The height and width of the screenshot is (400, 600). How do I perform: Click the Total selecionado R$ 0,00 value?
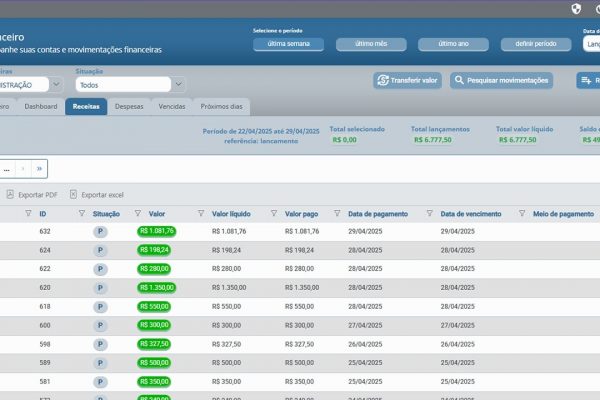coord(344,140)
